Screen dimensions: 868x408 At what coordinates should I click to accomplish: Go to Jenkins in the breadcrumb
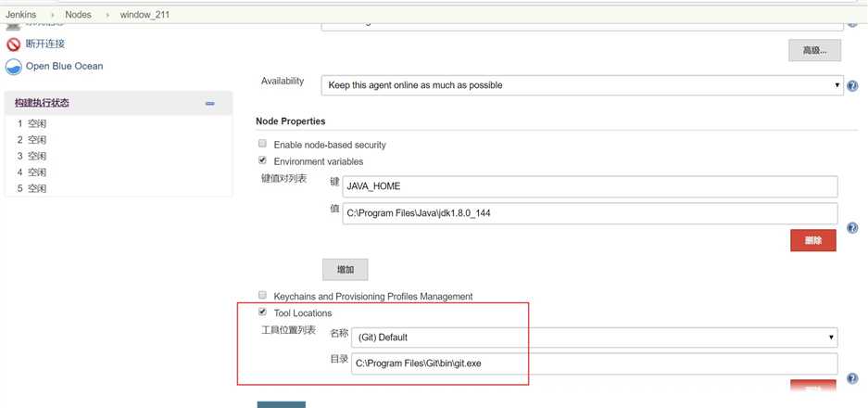(x=20, y=15)
